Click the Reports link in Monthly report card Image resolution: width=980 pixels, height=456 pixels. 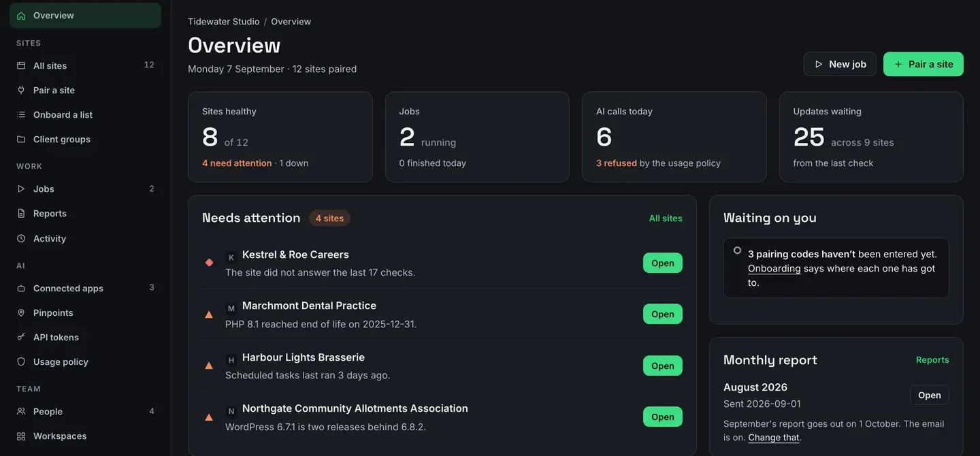click(932, 360)
